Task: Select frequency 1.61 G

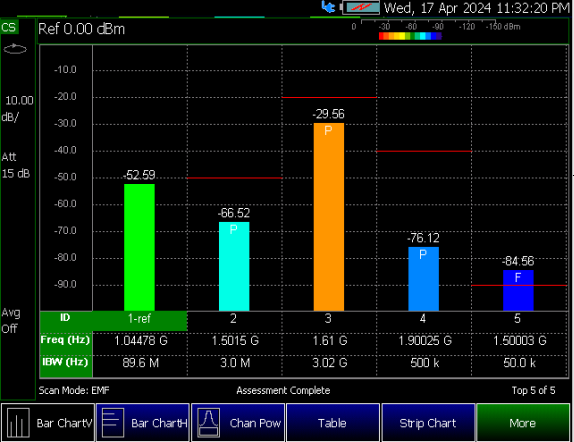Action: 329,341
